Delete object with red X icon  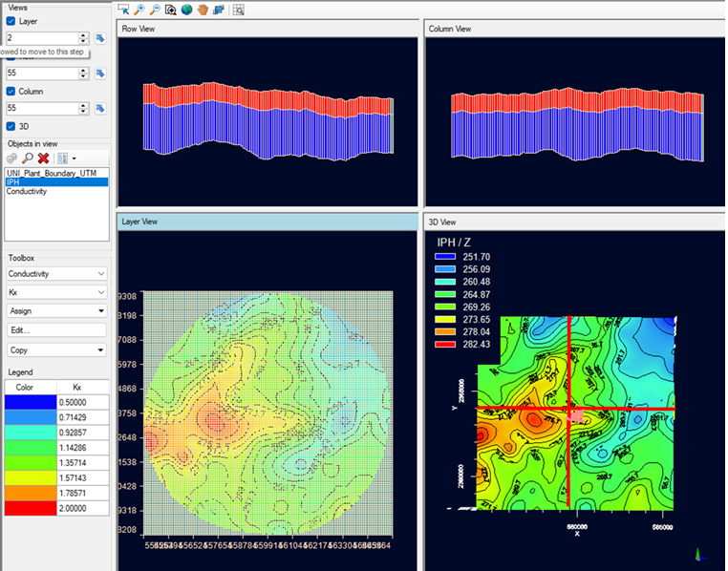[x=43, y=158]
